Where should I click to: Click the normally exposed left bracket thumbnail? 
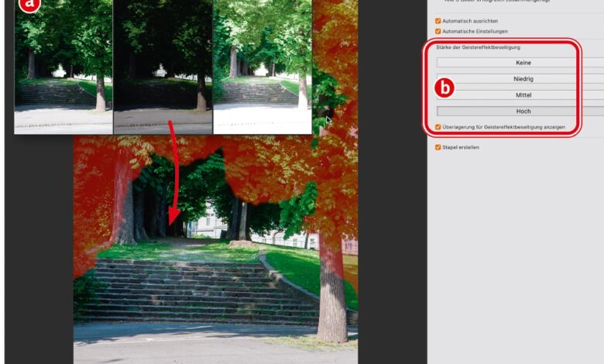pos(63,67)
